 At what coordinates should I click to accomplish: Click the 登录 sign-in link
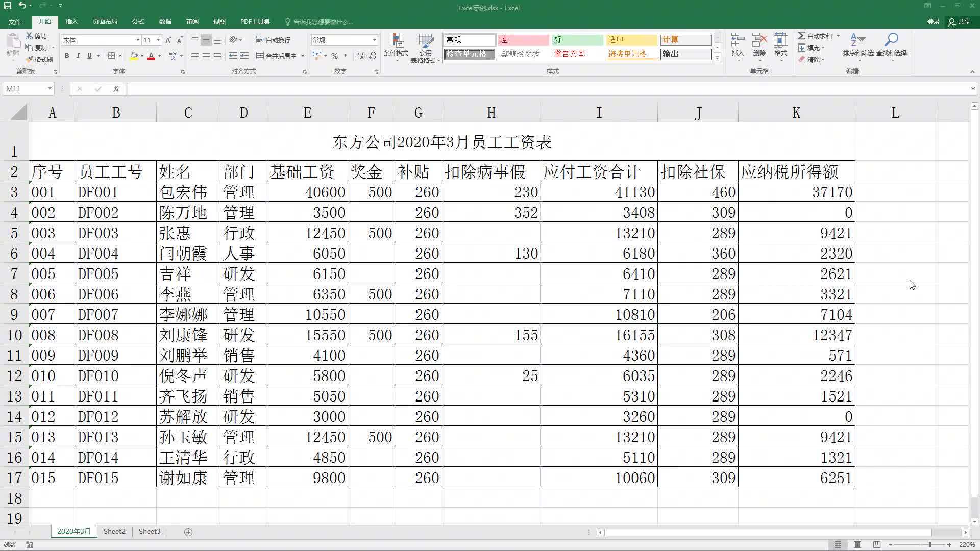(x=933, y=22)
